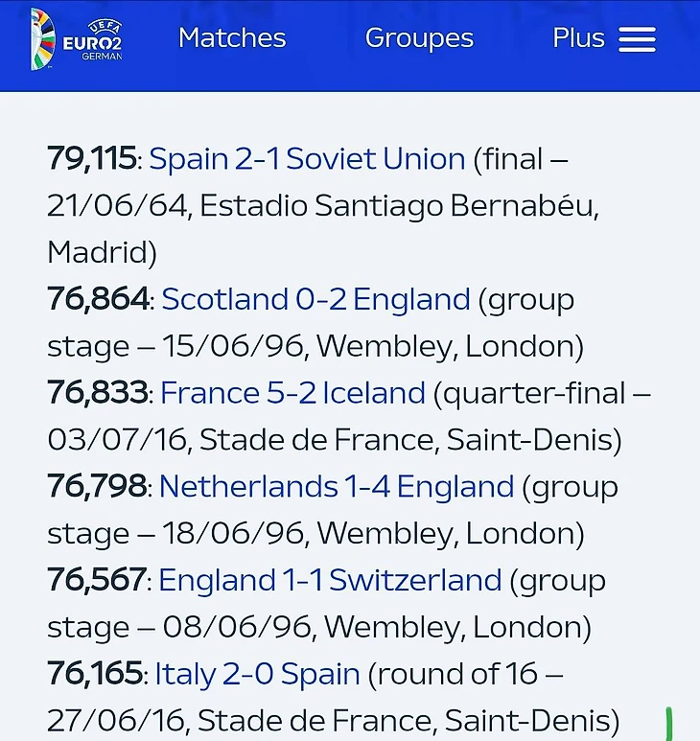Click the Estadio Santiago Bernabéu venue text
This screenshot has height=741, width=700.
398,205
